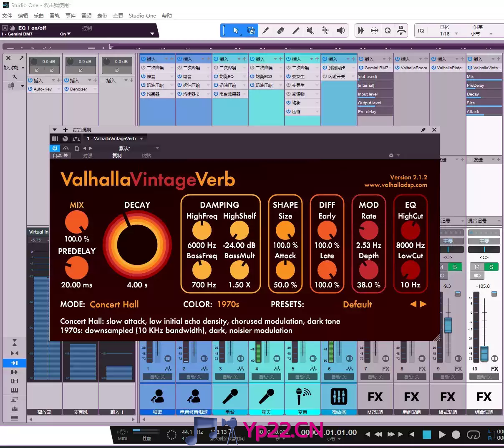Click the 复制 copy button in plugin header
This screenshot has width=504, height=448.
pyautogui.click(x=117, y=156)
